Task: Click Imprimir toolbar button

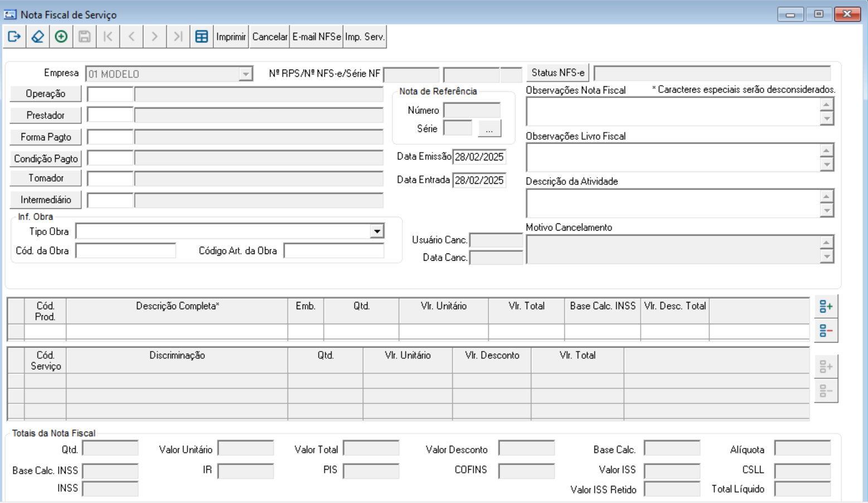Action: coord(231,37)
